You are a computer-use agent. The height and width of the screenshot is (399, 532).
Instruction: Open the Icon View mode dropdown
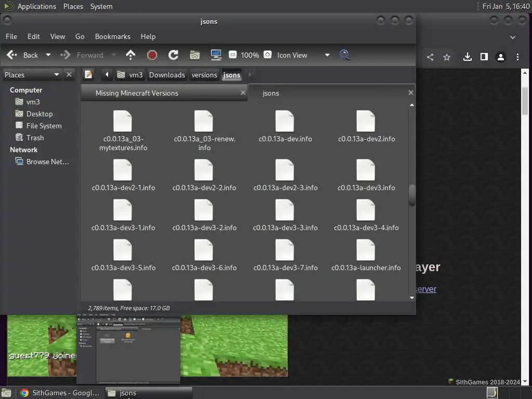click(303, 55)
